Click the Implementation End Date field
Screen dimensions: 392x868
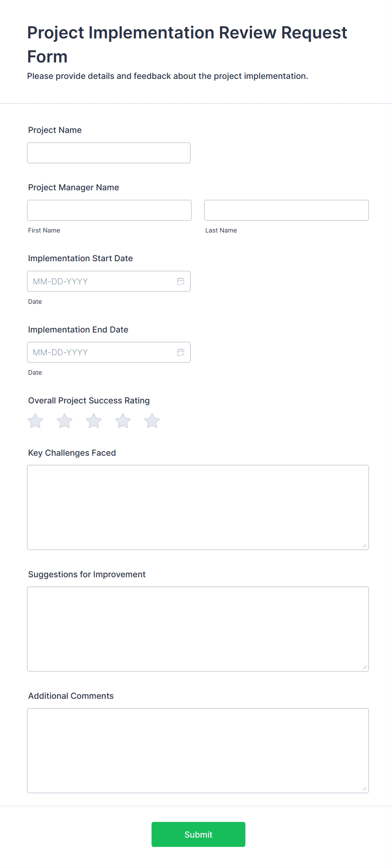pyautogui.click(x=101, y=352)
